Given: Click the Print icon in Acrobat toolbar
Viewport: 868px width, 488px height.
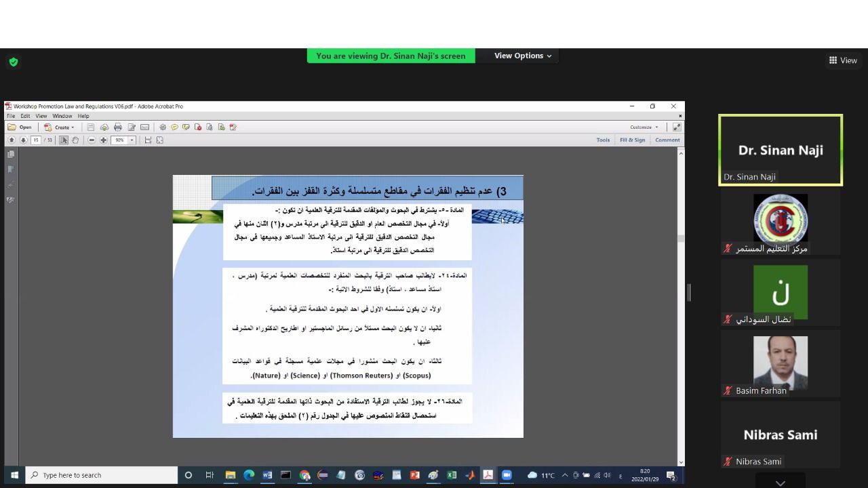Looking at the screenshot, I should click(x=118, y=127).
